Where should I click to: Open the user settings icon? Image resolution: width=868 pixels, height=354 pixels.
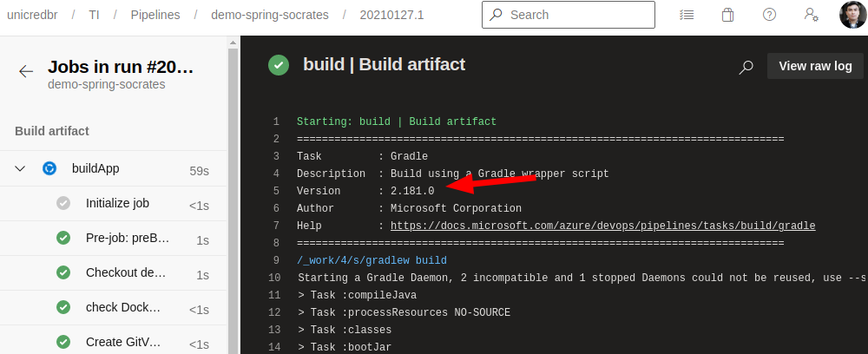[812, 15]
